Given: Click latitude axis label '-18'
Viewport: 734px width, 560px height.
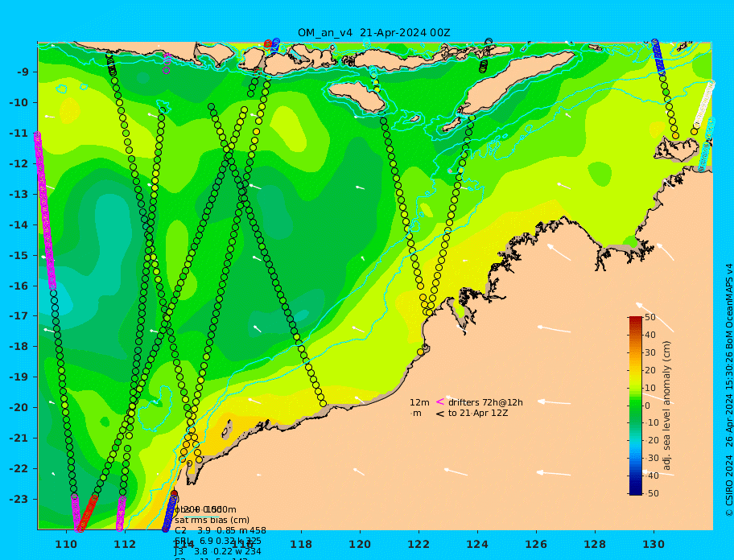Looking at the screenshot, I should click(x=19, y=347).
